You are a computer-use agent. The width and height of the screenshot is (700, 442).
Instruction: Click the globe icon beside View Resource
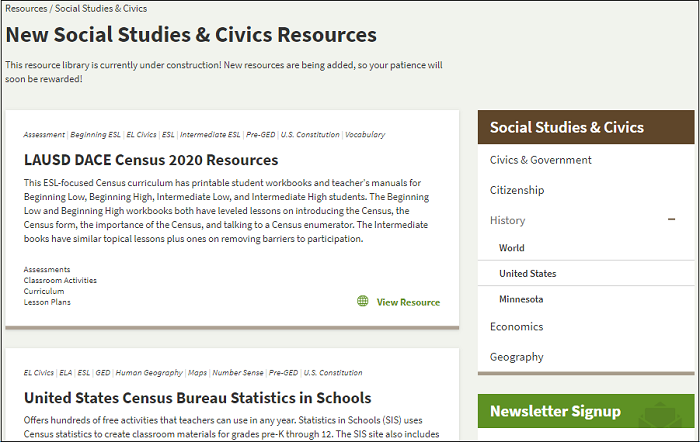point(362,301)
